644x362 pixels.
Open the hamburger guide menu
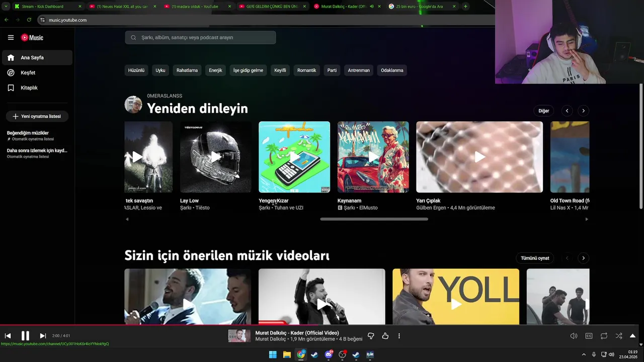pyautogui.click(x=11, y=38)
